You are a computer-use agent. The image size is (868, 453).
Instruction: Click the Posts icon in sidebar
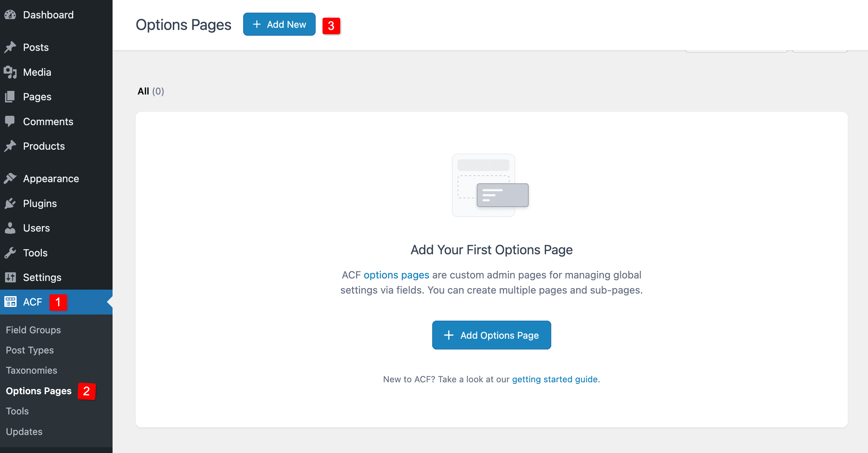(12, 47)
